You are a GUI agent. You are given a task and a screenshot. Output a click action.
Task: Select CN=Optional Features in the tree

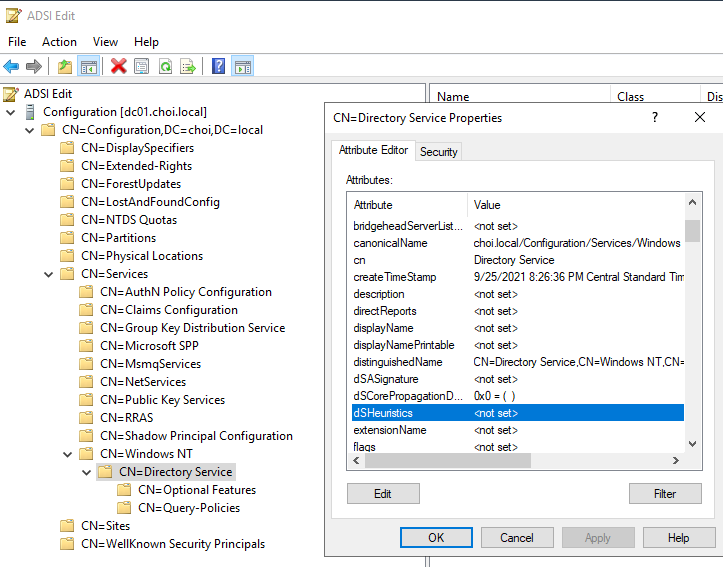point(196,490)
